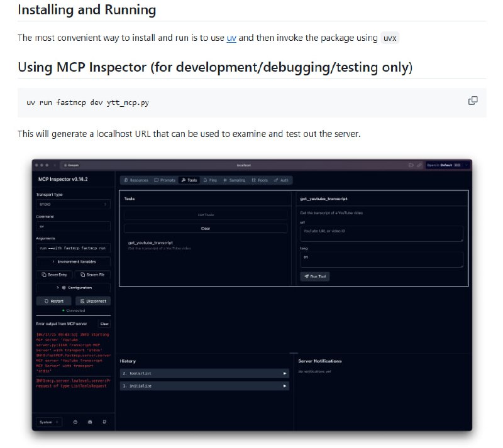Open the Transport Type STDIO dropdown
503x448 pixels.
72,204
